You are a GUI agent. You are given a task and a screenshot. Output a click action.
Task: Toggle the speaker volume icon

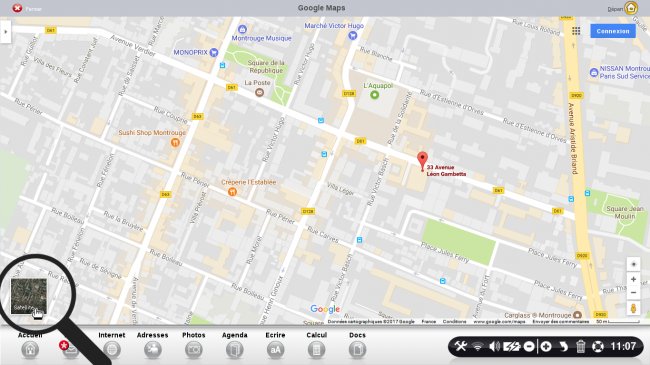494,346
